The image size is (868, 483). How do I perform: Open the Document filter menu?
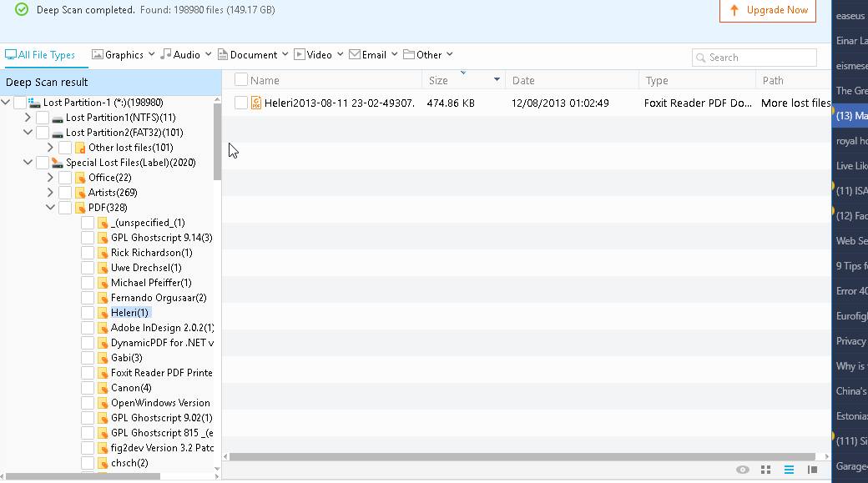coord(253,55)
